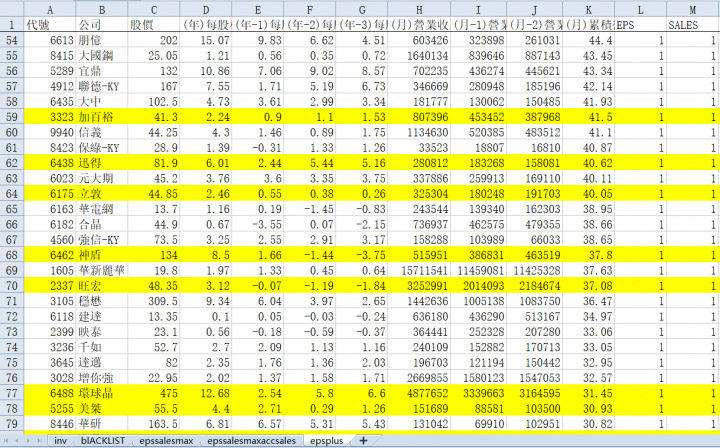This screenshot has width=720, height=448.
Task: Select code cell 3645
Action: pyautogui.click(x=50, y=362)
